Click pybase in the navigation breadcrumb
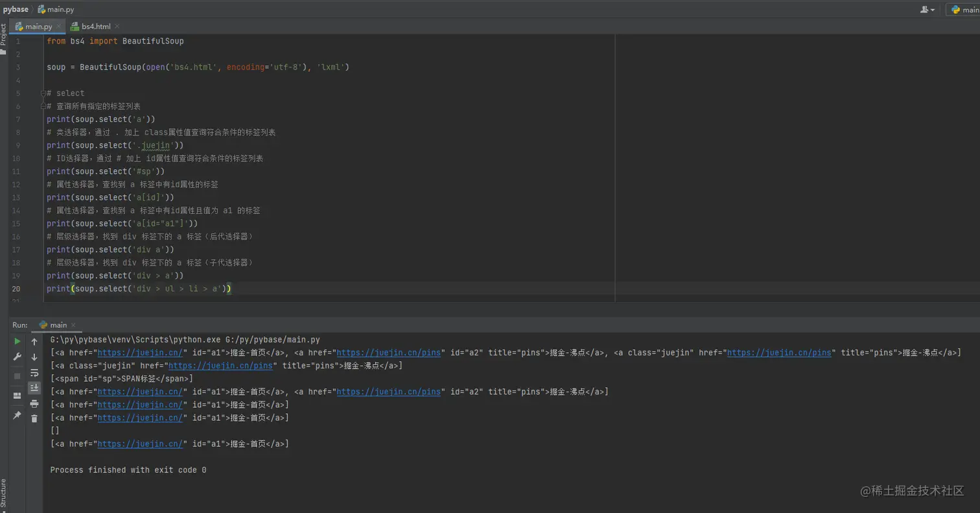This screenshot has width=980, height=513. (16, 9)
